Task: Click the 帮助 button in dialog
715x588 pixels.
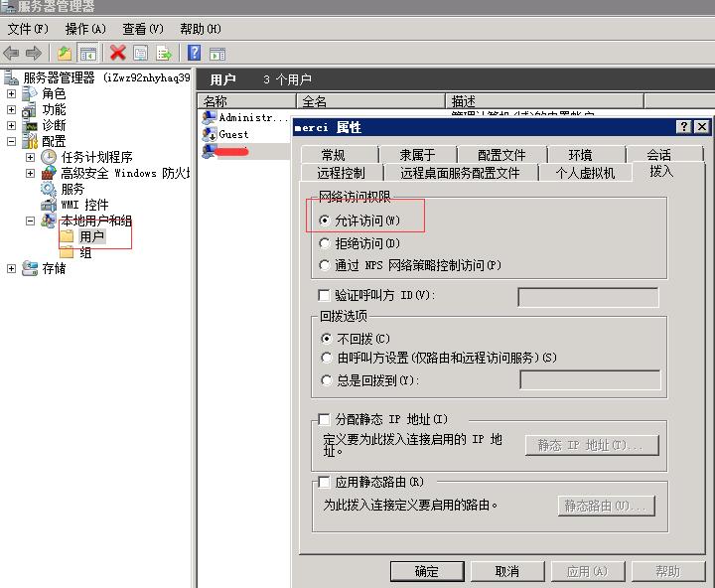Action: 668,571
